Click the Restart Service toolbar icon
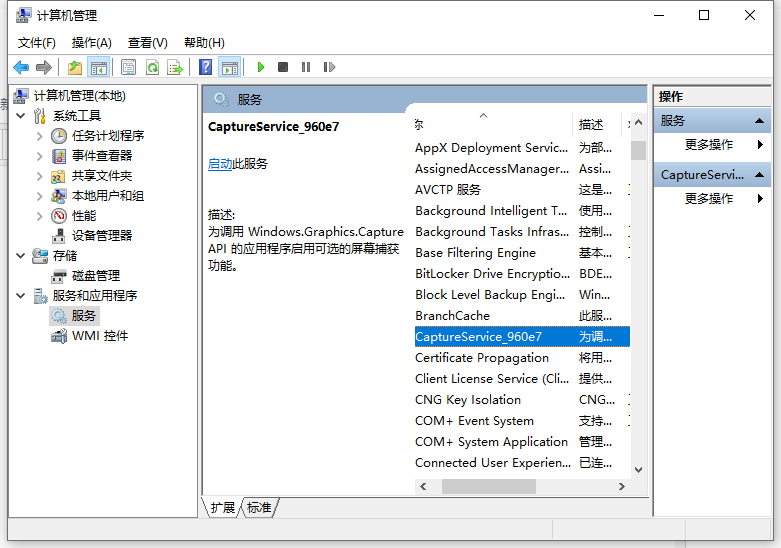This screenshot has width=781, height=548. tap(329, 67)
